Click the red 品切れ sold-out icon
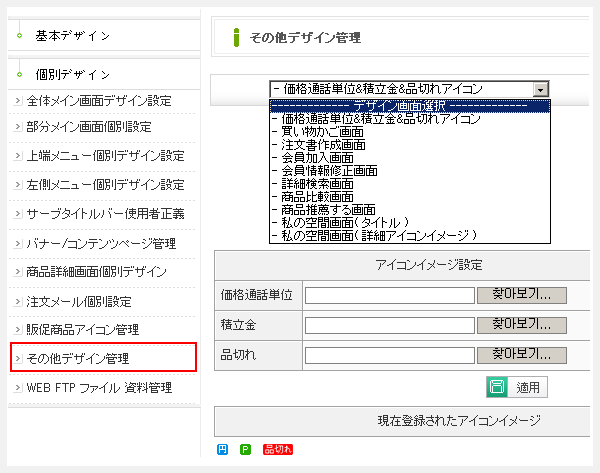Viewport: 600px width, 473px height. 277,450
